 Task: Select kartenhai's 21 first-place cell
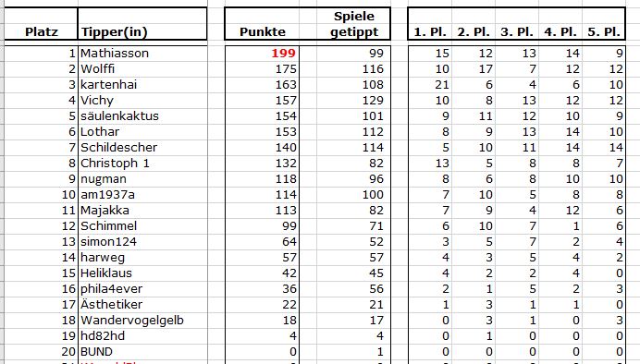430,85
